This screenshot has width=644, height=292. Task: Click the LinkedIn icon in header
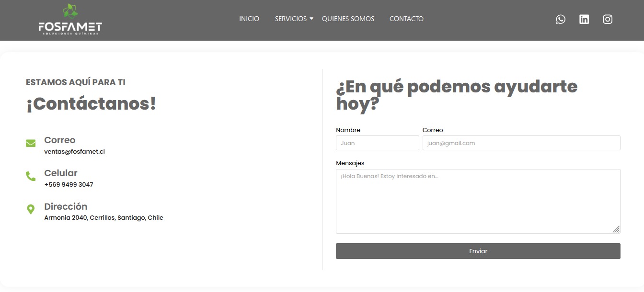(x=584, y=19)
